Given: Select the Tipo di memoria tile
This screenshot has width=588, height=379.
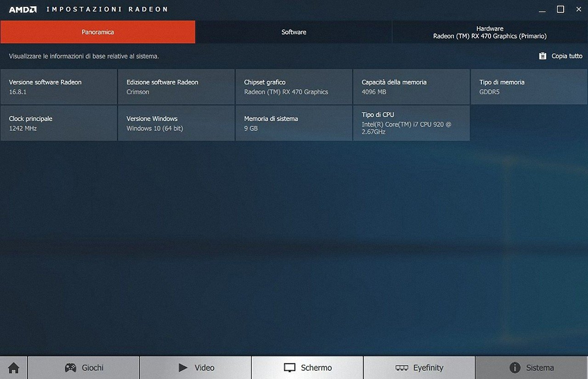Looking at the screenshot, I should (x=529, y=87).
